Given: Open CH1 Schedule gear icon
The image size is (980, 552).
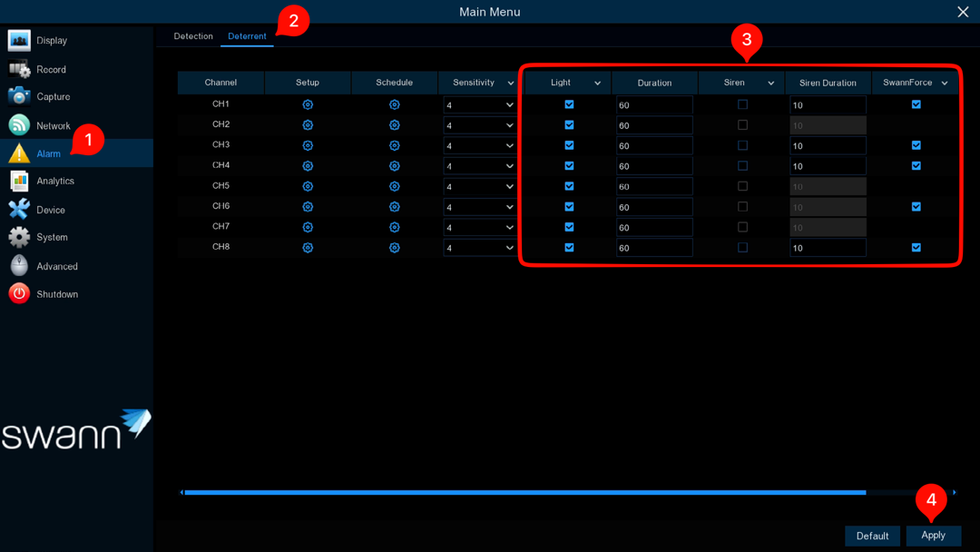Looking at the screenshot, I should (x=395, y=104).
